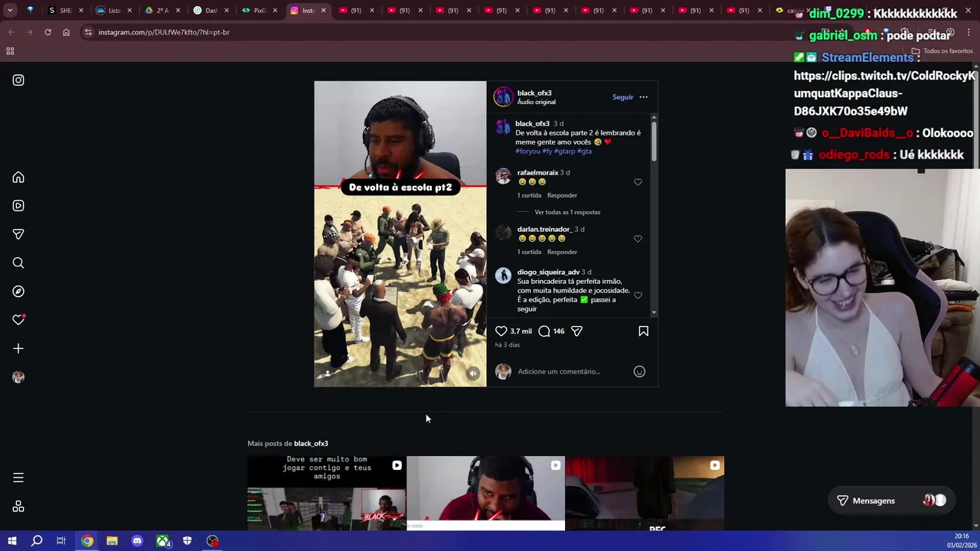This screenshot has height=551, width=980.
Task: Open Task View on taskbar
Action: [x=61, y=542]
